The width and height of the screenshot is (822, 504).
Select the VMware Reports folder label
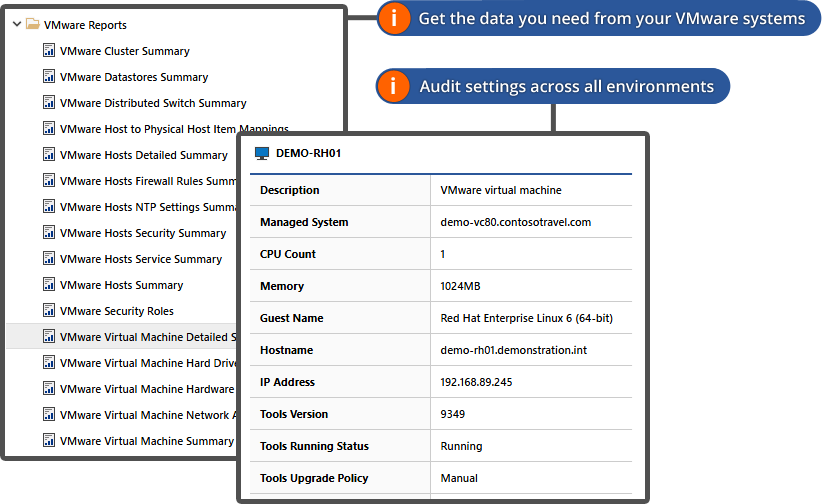(x=85, y=25)
